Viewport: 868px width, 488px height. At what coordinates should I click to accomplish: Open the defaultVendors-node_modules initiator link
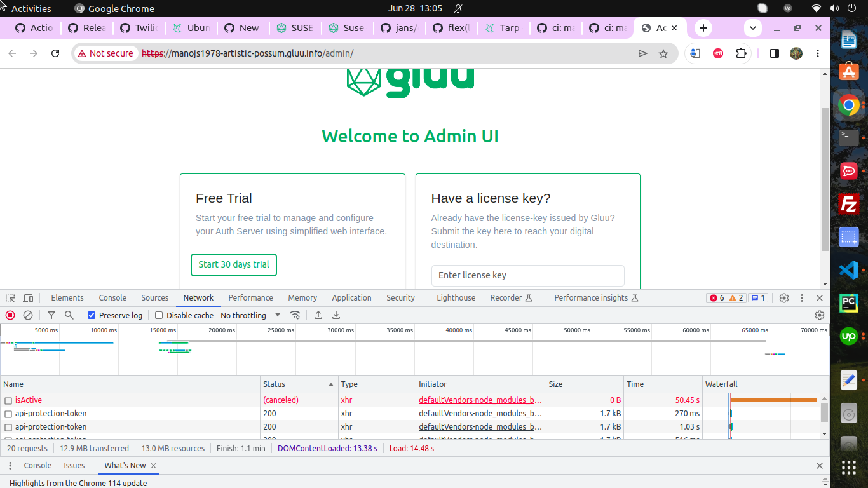click(x=480, y=400)
